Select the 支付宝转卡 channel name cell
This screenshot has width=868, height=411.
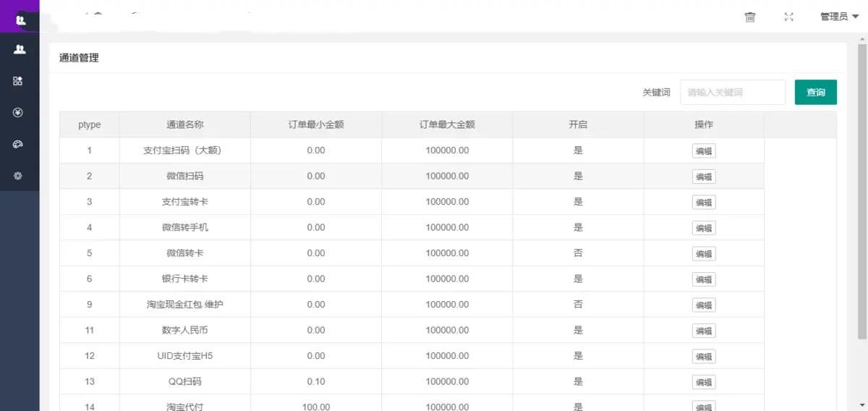tap(185, 202)
